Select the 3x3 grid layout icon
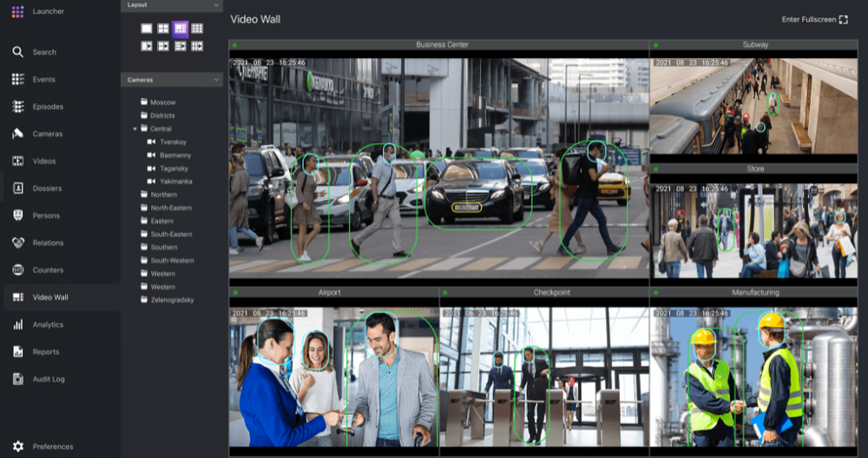 197,29
